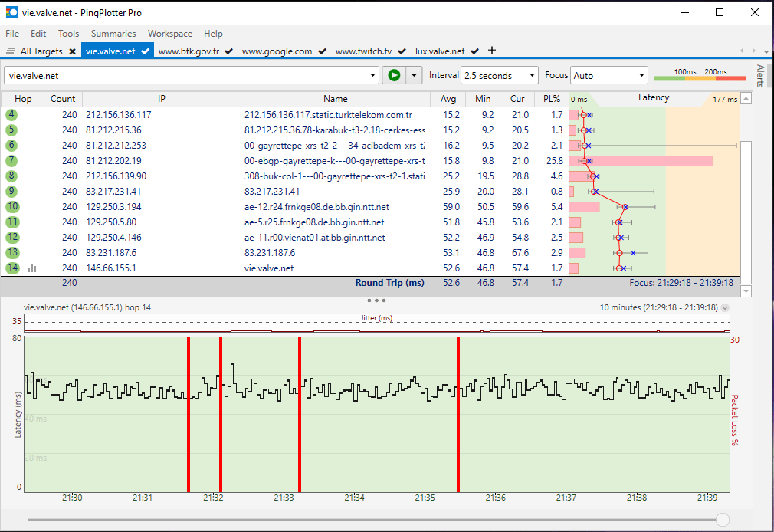Click the bar graph icon on hop 14
The height and width of the screenshot is (532, 774).
tap(32, 268)
